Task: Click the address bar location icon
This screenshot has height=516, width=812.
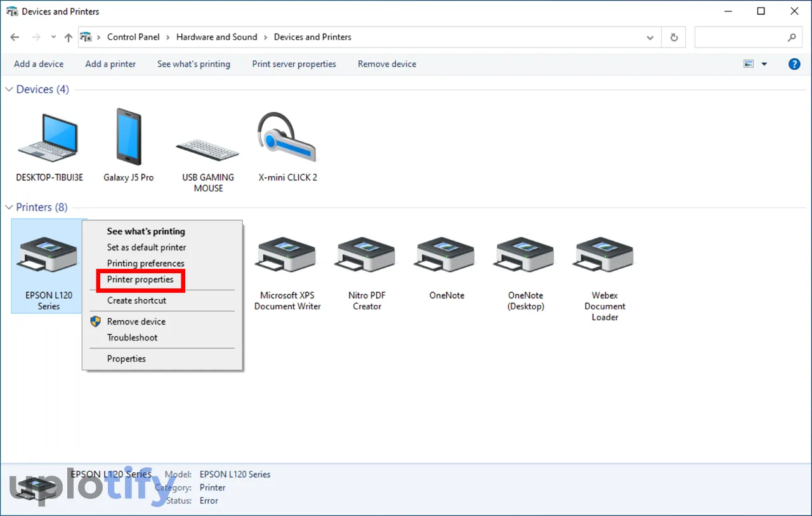Action: point(86,37)
